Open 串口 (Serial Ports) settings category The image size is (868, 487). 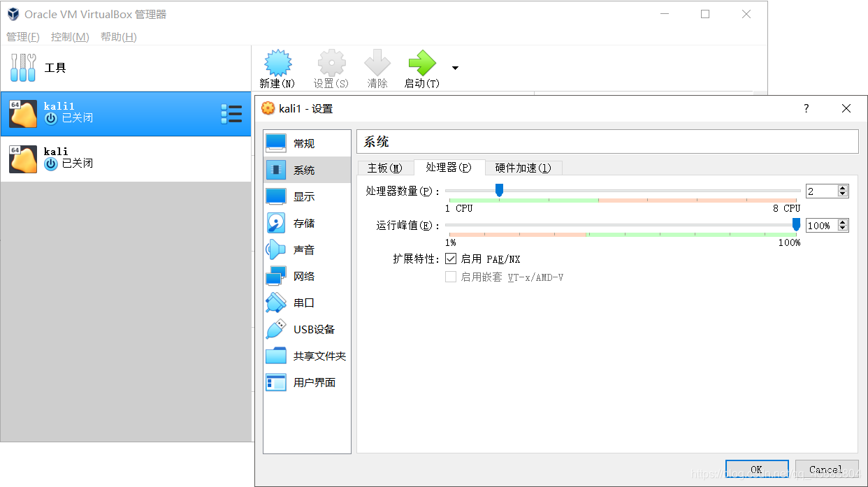click(307, 303)
